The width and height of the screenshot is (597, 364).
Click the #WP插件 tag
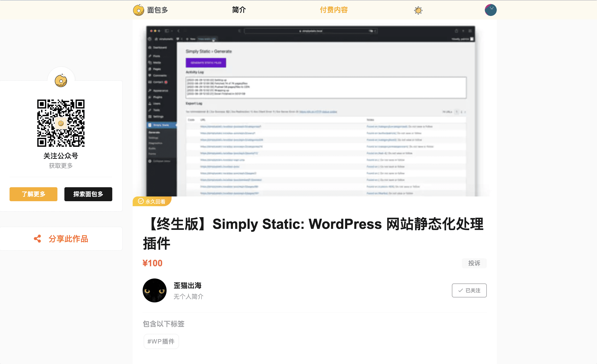[x=161, y=341]
